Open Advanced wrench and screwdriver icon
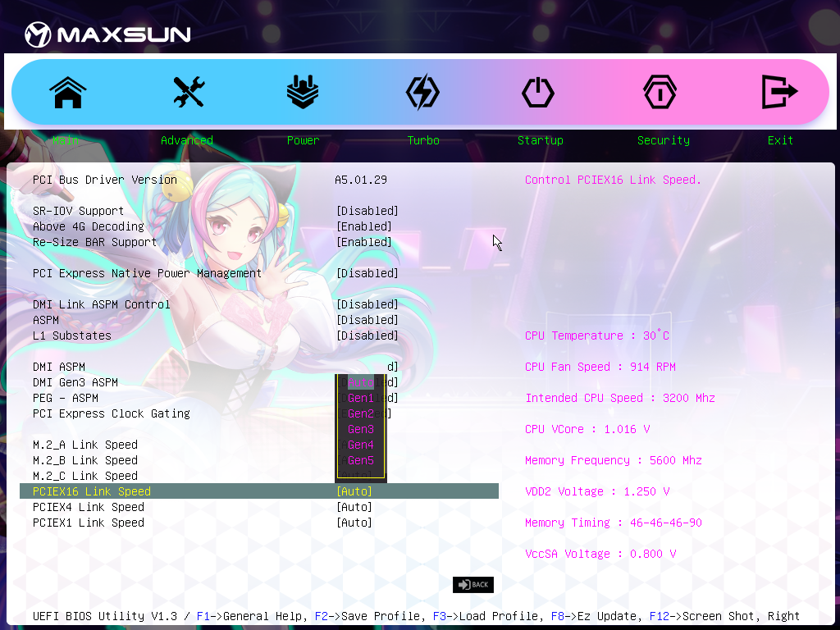This screenshot has height=630, width=840. click(189, 92)
